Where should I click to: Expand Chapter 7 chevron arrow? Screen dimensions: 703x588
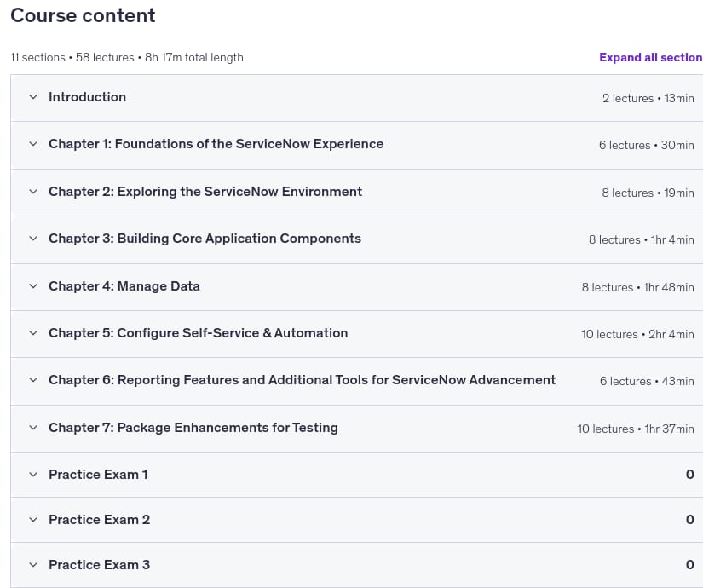tap(33, 428)
